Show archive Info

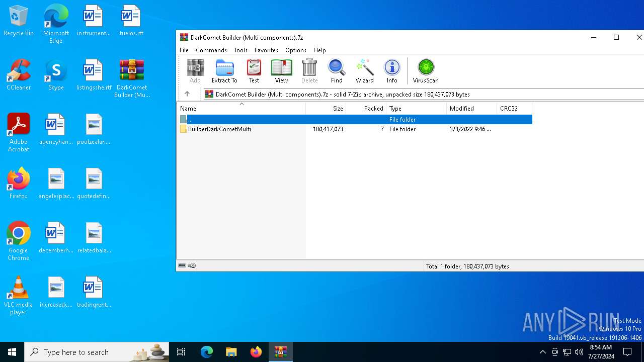392,71
